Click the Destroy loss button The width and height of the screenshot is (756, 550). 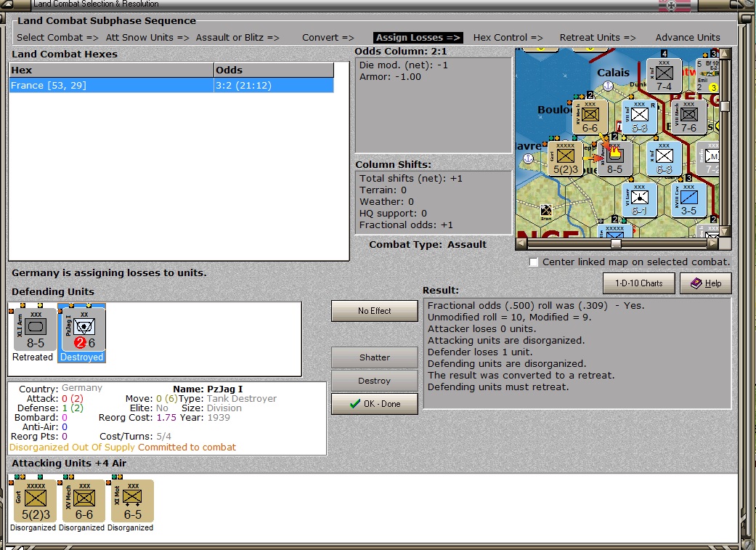(375, 381)
